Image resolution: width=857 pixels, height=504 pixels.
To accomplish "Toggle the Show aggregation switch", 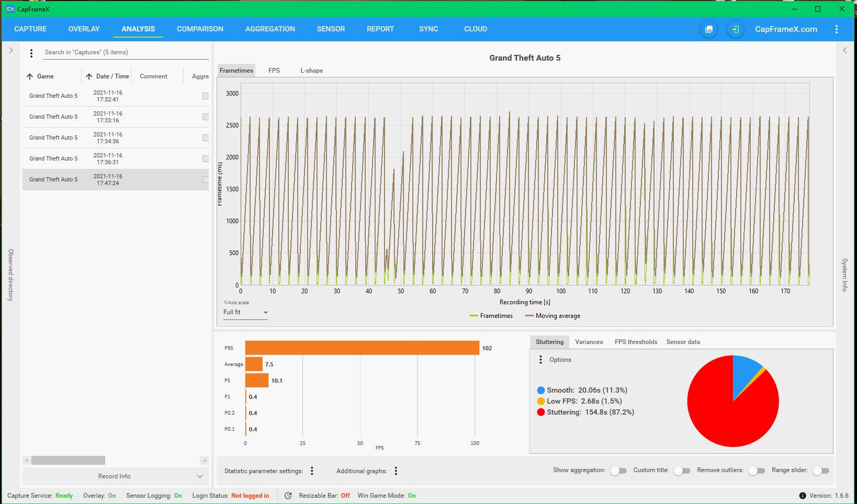I will [x=618, y=471].
